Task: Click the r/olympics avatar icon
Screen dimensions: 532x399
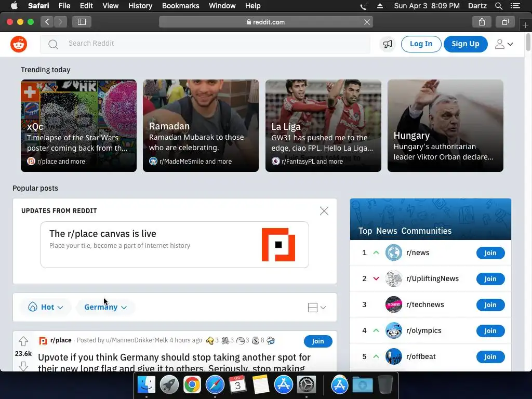Action: pos(394,330)
